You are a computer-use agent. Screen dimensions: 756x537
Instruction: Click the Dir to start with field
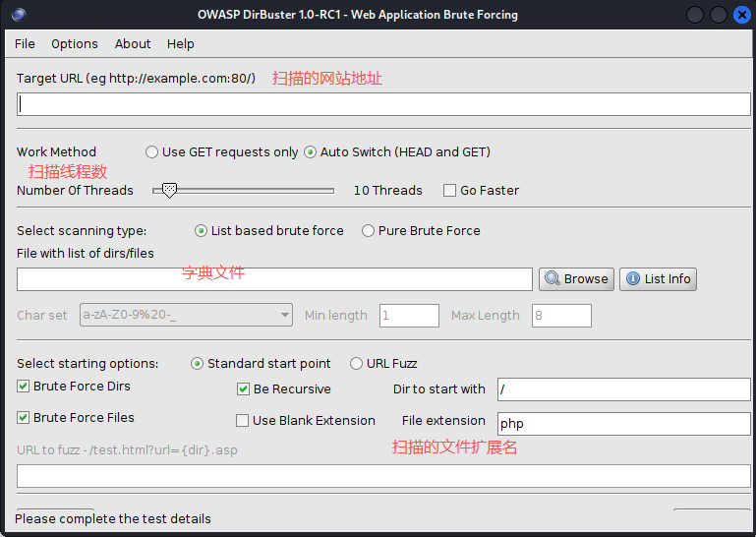click(x=624, y=389)
